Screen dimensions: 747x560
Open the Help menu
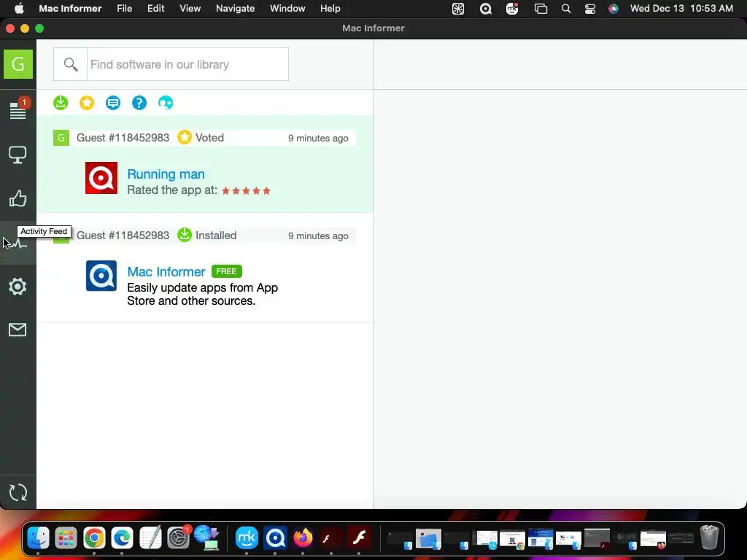330,9
